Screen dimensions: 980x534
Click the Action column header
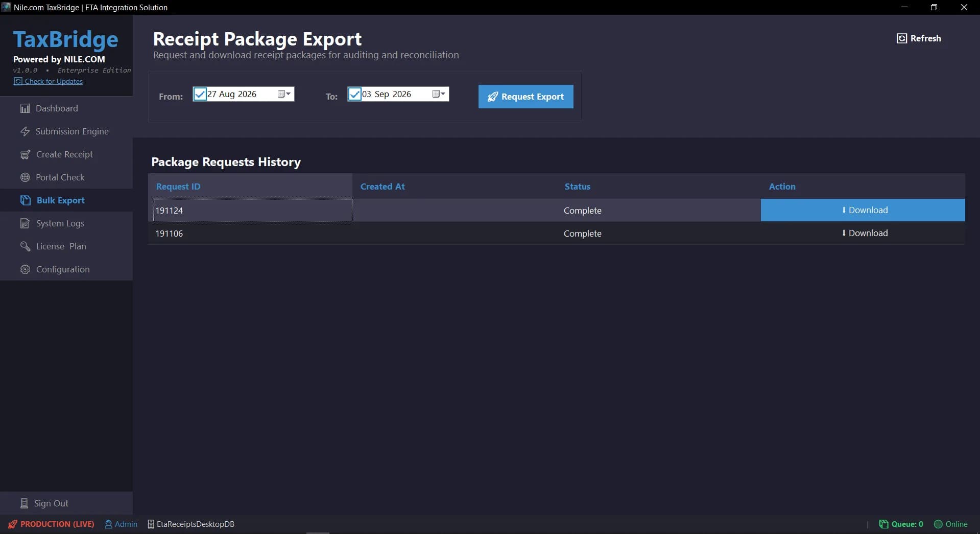[863, 187]
